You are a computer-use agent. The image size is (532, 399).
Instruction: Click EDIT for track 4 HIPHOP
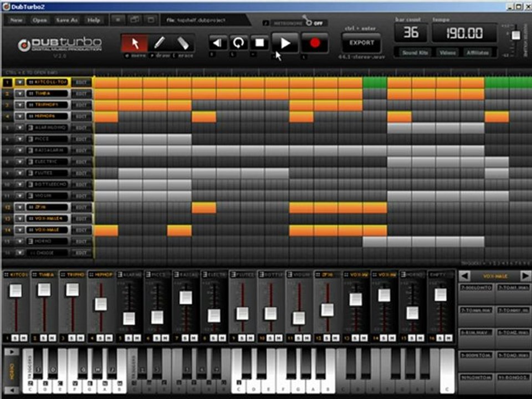[x=81, y=116]
